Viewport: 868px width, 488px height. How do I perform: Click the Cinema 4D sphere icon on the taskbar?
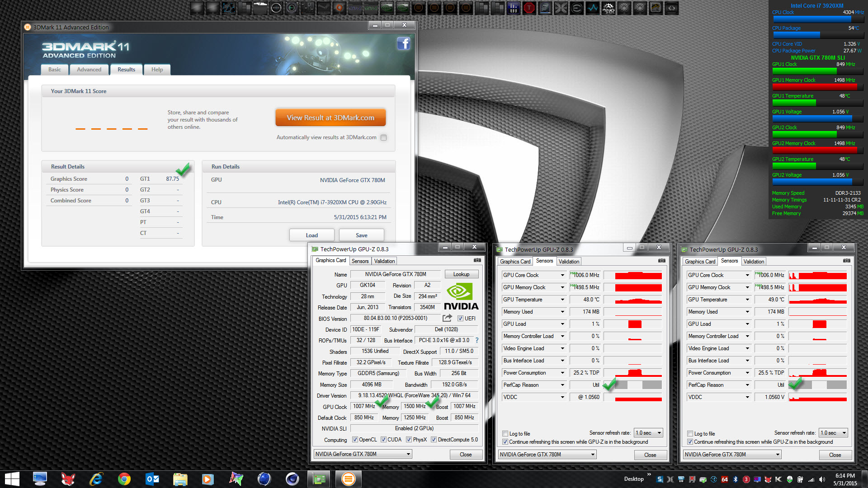292,479
